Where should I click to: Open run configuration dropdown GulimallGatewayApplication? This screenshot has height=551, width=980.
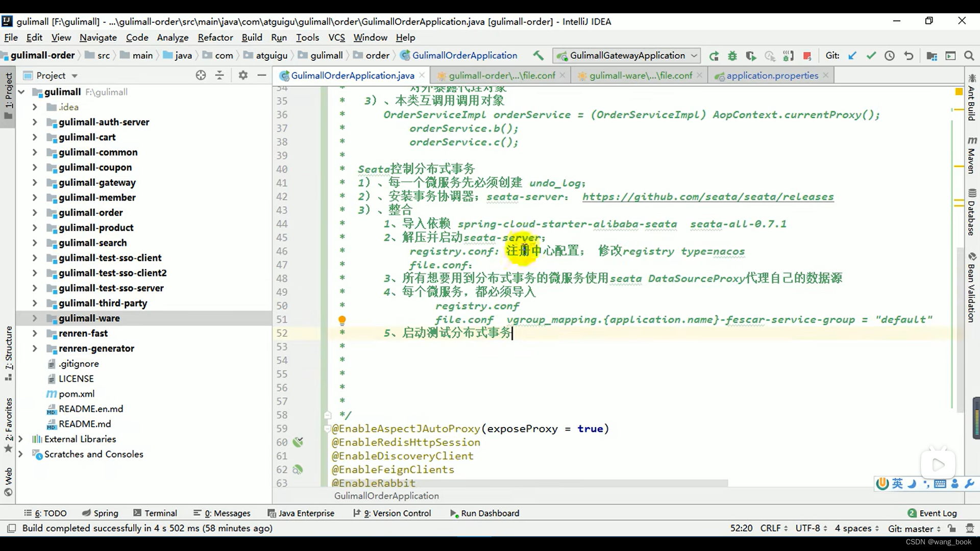(627, 56)
